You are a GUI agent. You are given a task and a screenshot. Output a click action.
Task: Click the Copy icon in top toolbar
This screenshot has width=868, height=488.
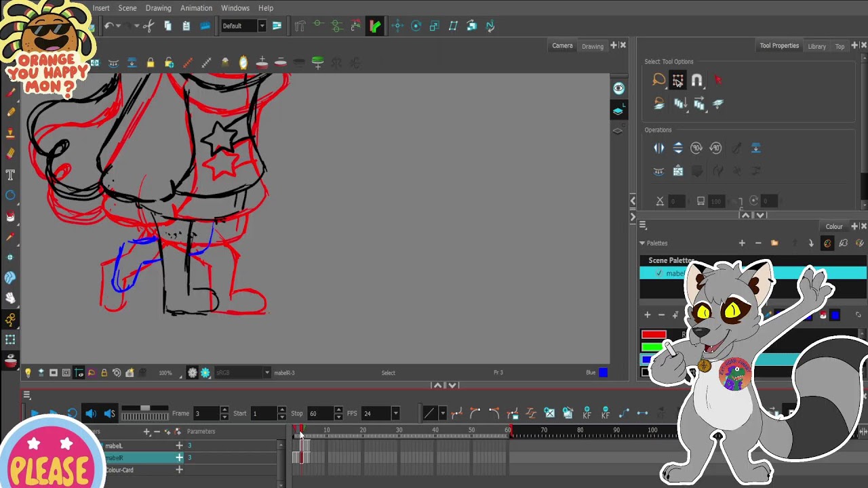click(x=167, y=26)
